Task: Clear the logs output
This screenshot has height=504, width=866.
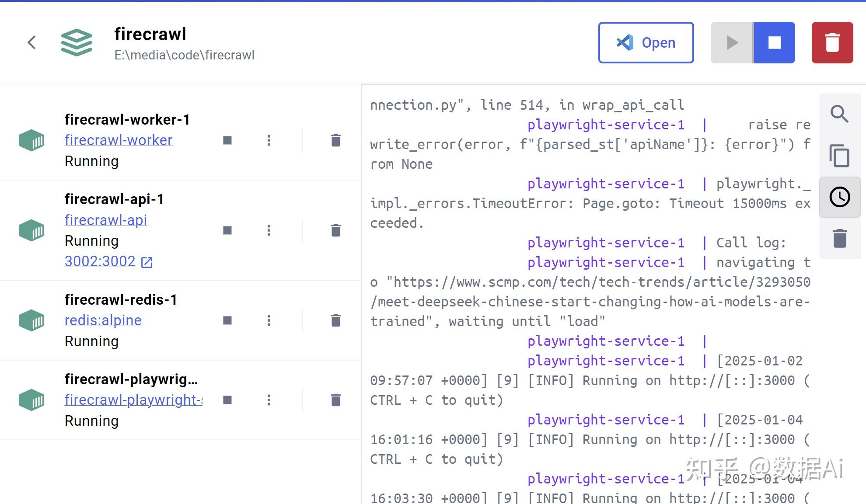Action: [x=839, y=238]
